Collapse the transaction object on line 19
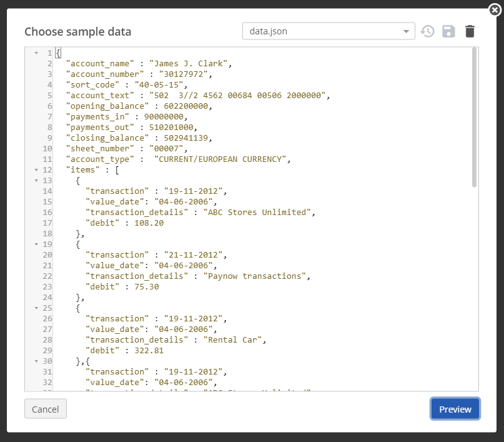 [37, 244]
